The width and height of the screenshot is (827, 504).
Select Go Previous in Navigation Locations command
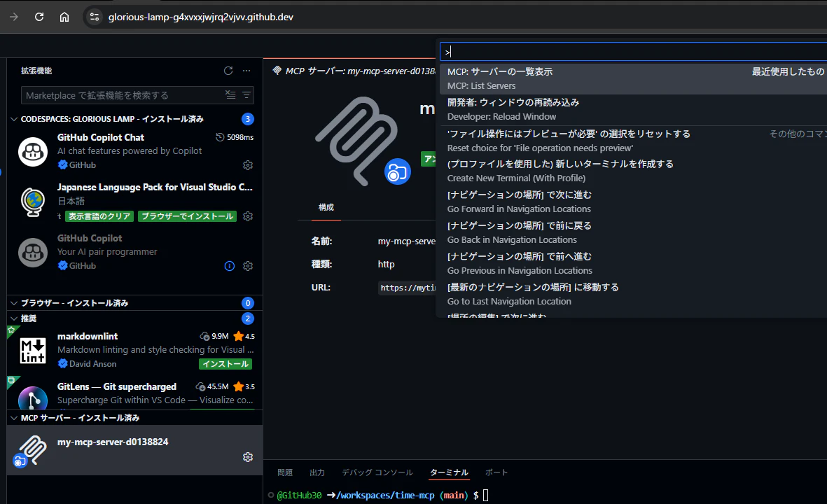tap(633, 263)
